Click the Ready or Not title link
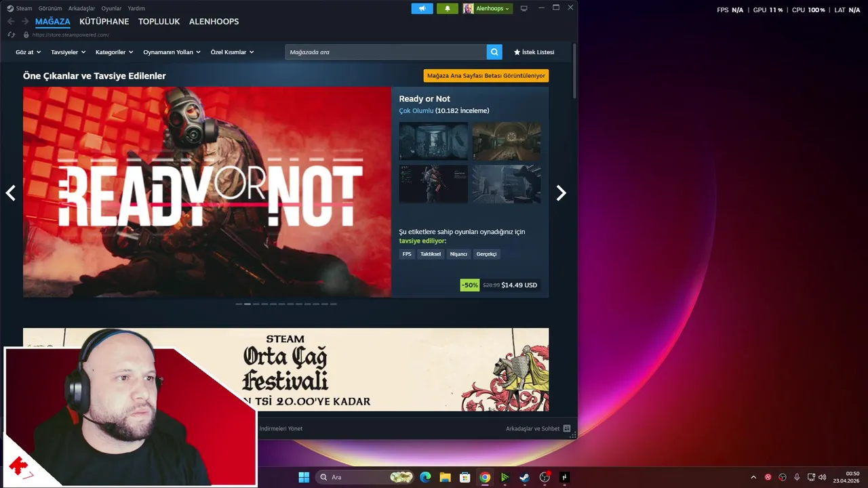The width and height of the screenshot is (868, 488). 425,99
